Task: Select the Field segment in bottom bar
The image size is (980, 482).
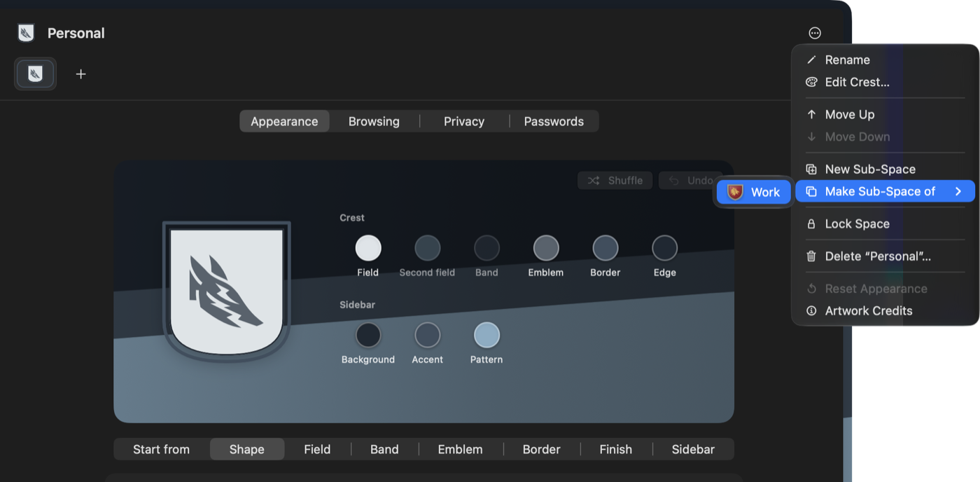Action: [x=317, y=449]
